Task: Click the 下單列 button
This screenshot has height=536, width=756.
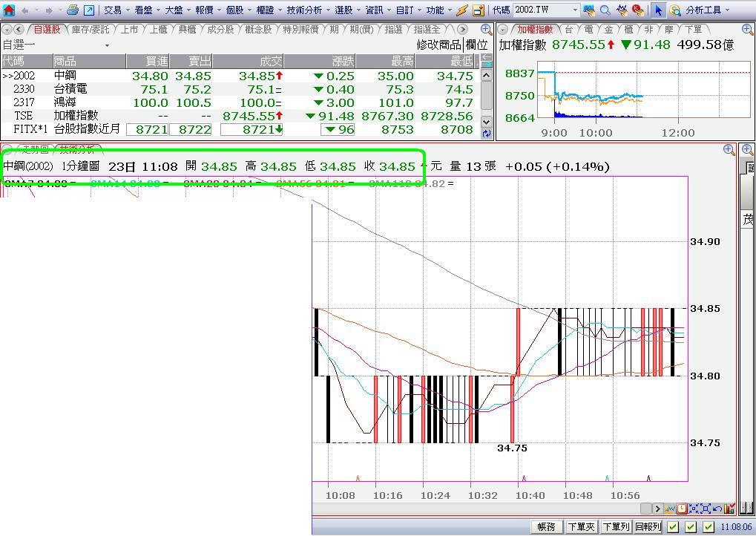Action: pyautogui.click(x=616, y=527)
